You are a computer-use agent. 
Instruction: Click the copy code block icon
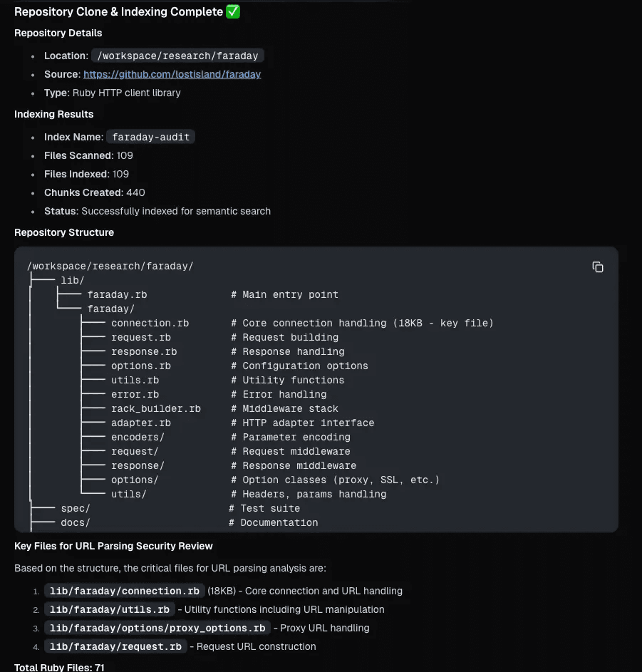598,267
